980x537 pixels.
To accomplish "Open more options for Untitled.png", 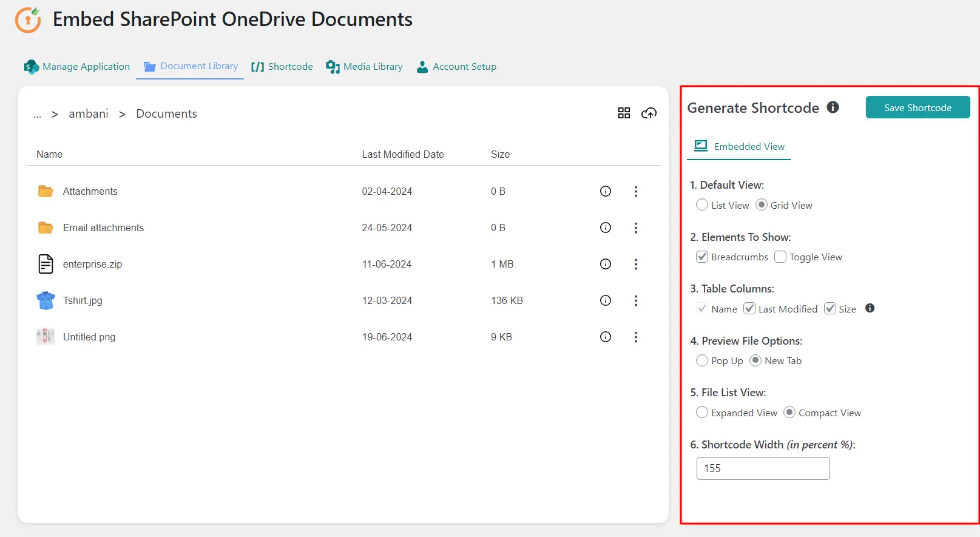I will [636, 337].
